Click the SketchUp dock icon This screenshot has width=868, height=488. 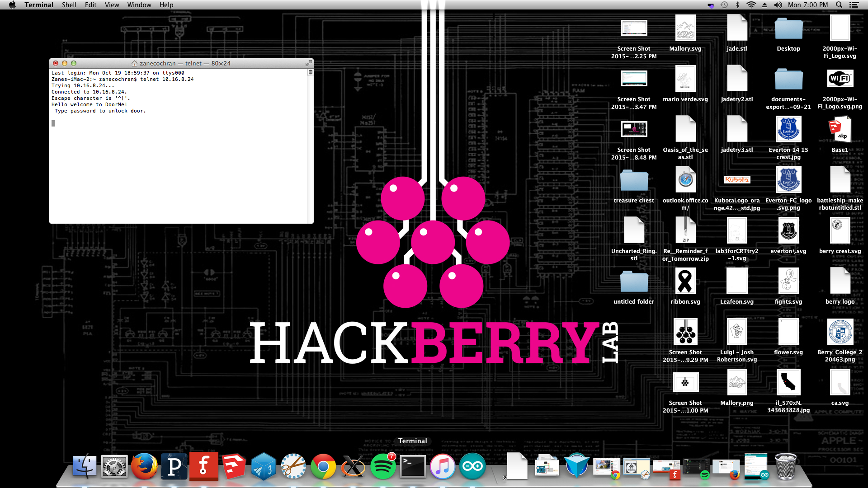[234, 466]
